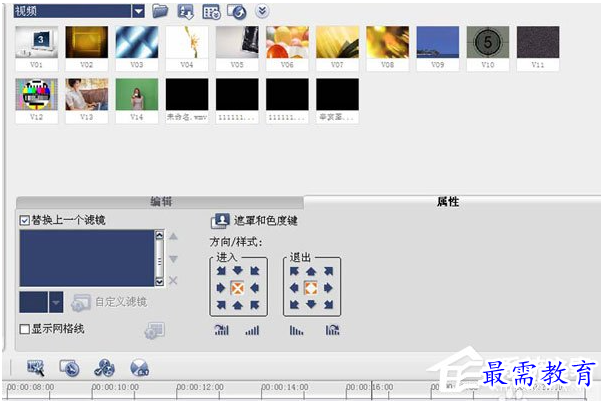Toggle rotate-before-pause icon under 进入
This screenshot has width=604, height=405.
pos(221,329)
